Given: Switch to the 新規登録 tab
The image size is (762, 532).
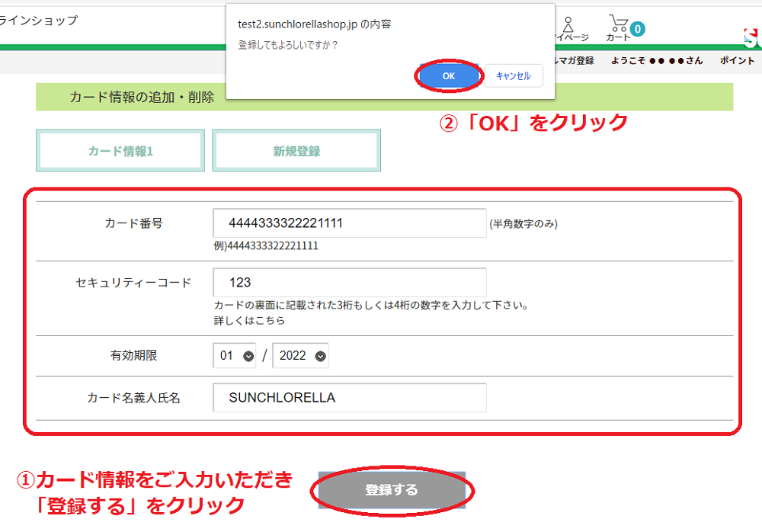Looking at the screenshot, I should tap(296, 151).
